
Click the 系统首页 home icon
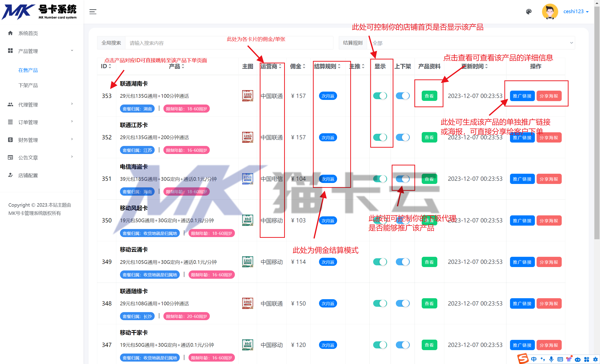[x=10, y=33]
